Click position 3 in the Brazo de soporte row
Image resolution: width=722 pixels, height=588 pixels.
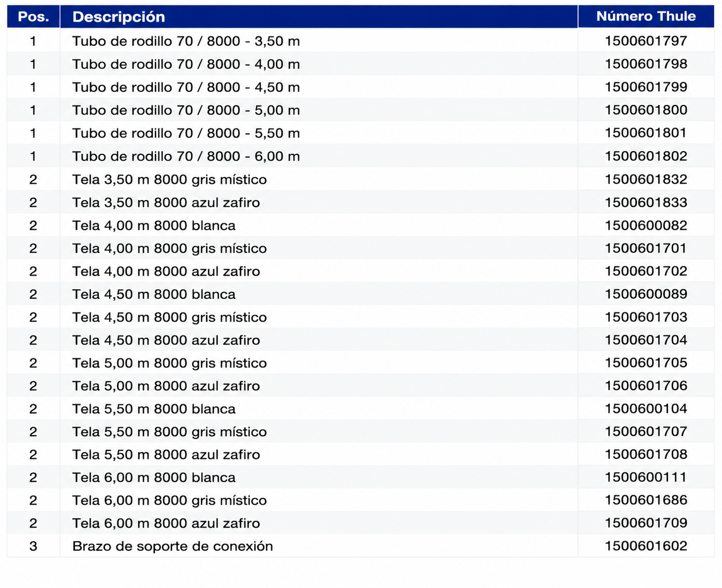coord(33,546)
